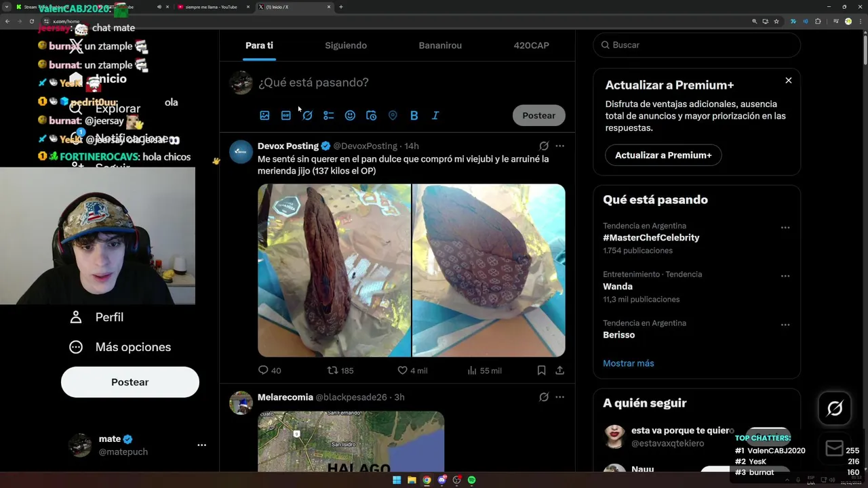Image resolution: width=868 pixels, height=488 pixels.
Task: Reload the page with browser refresh
Action: coord(31,21)
